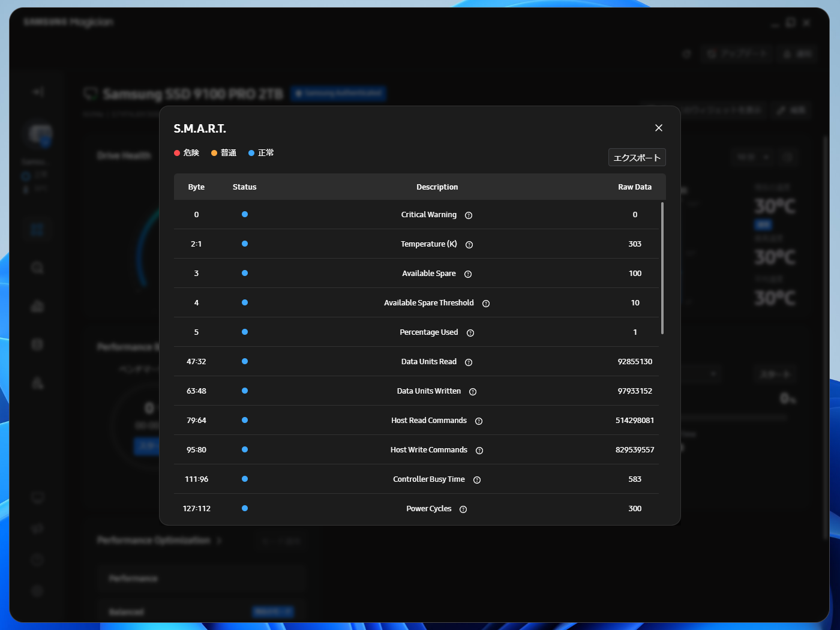840x630 pixels.
Task: Click the Data Units Read label
Action: click(x=429, y=362)
